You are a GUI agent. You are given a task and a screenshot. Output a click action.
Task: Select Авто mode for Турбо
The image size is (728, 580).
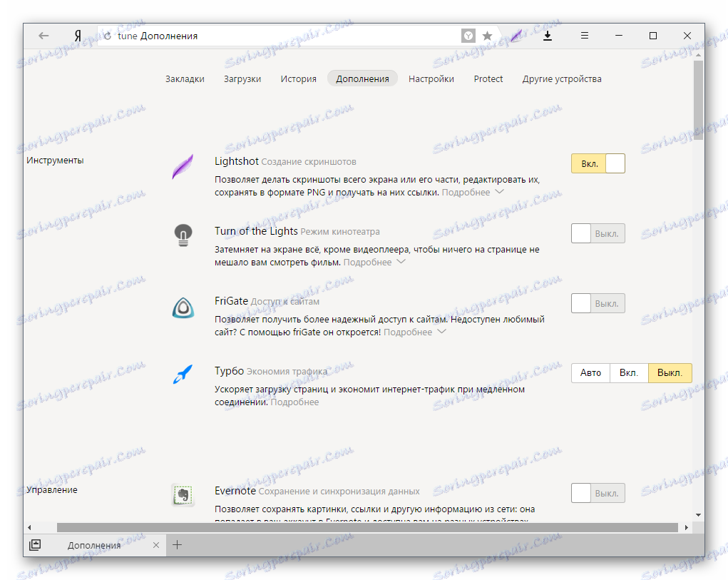[x=590, y=372]
